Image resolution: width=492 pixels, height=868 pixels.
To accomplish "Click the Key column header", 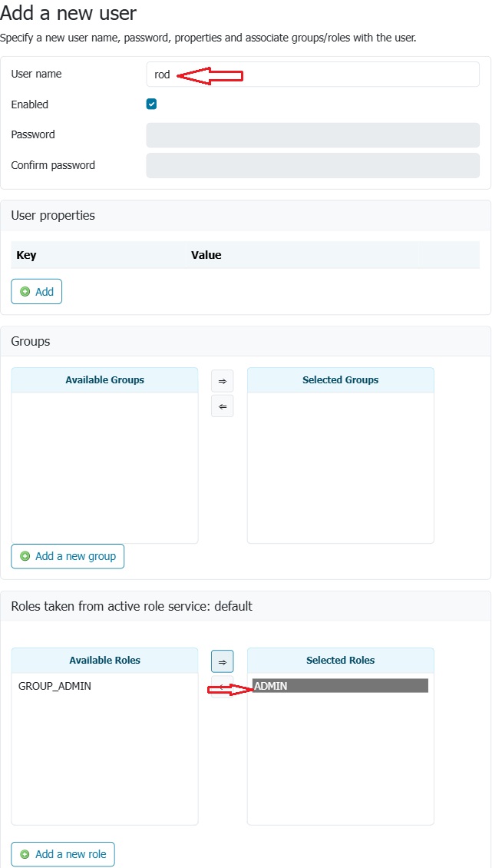I will (x=26, y=255).
